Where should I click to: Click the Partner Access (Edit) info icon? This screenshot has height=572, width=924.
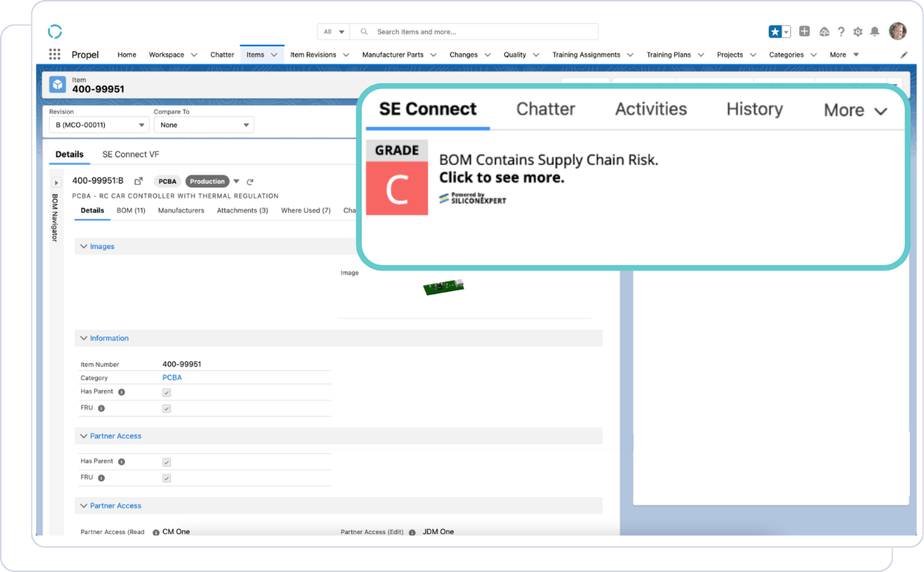pos(412,532)
